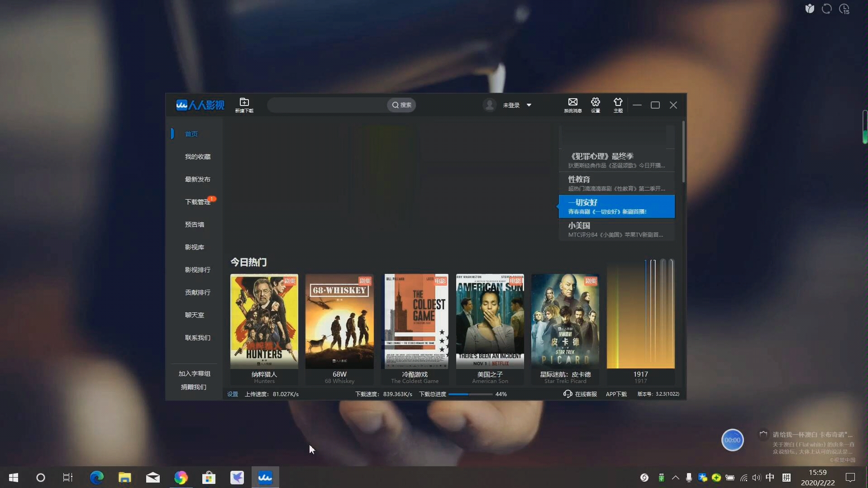
Task: Switch to 人人影视 app on taskbar
Action: (x=265, y=478)
